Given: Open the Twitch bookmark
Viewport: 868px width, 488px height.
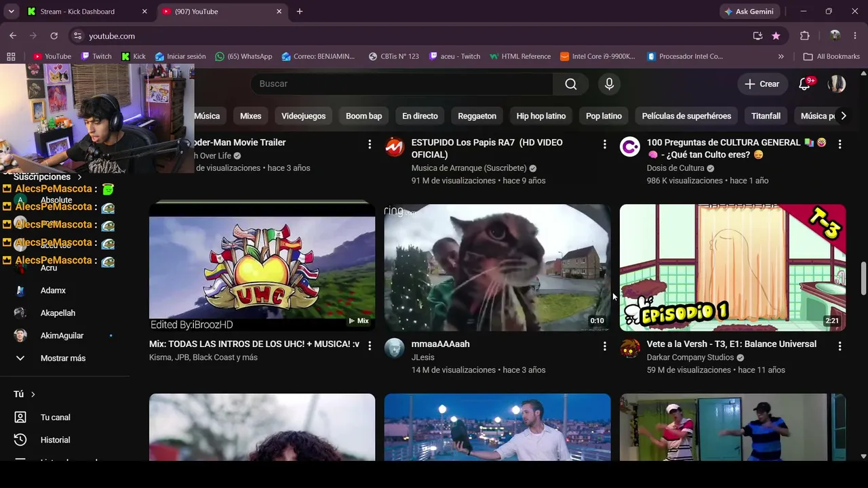Looking at the screenshot, I should (x=96, y=56).
